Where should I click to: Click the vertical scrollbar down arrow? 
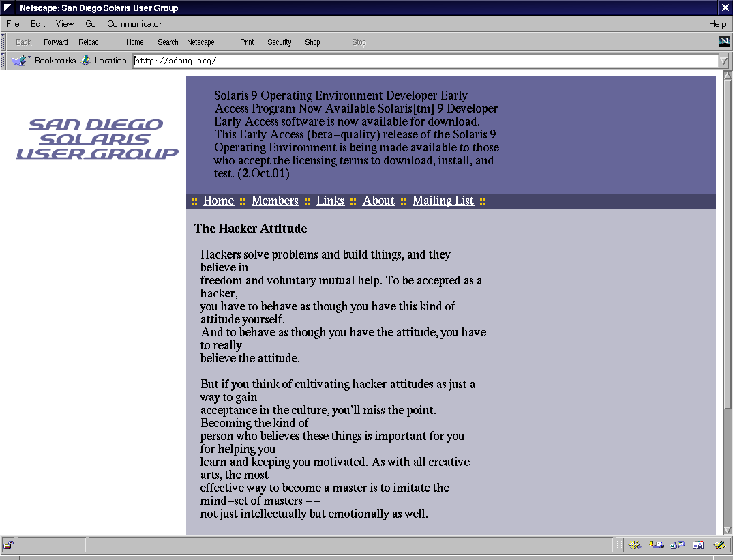point(728,530)
